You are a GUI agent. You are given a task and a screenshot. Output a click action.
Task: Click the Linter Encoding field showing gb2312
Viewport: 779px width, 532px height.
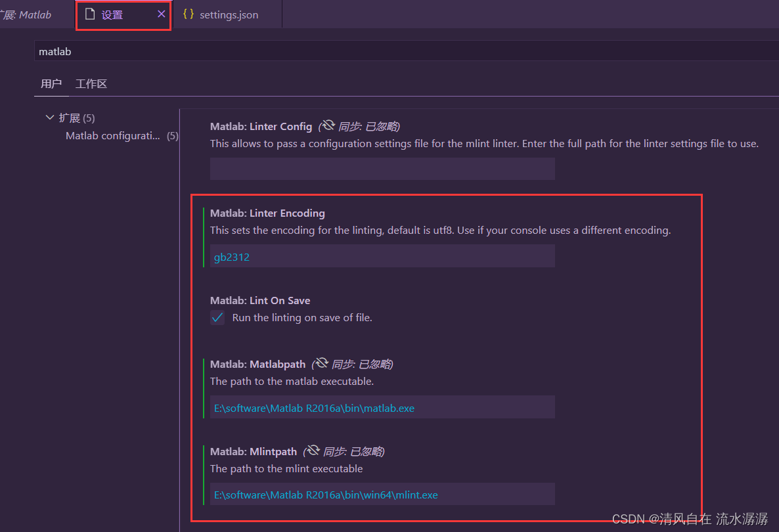[x=382, y=256]
